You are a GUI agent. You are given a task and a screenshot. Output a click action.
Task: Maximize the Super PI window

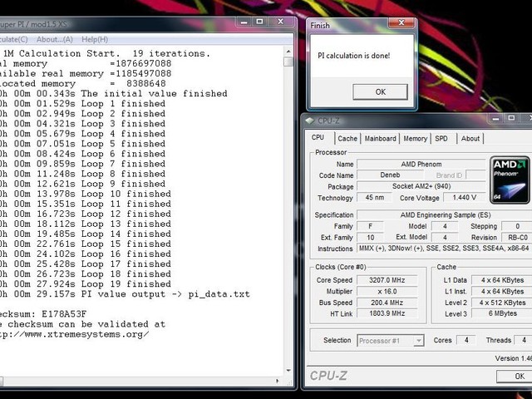(259, 22)
